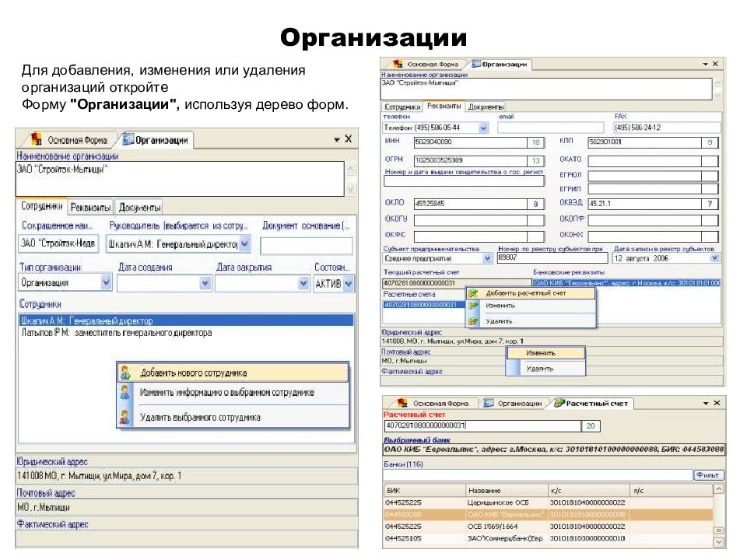This screenshot has height=560, width=747.
Task: Open window options arrow in employees-list window
Action: [337, 139]
